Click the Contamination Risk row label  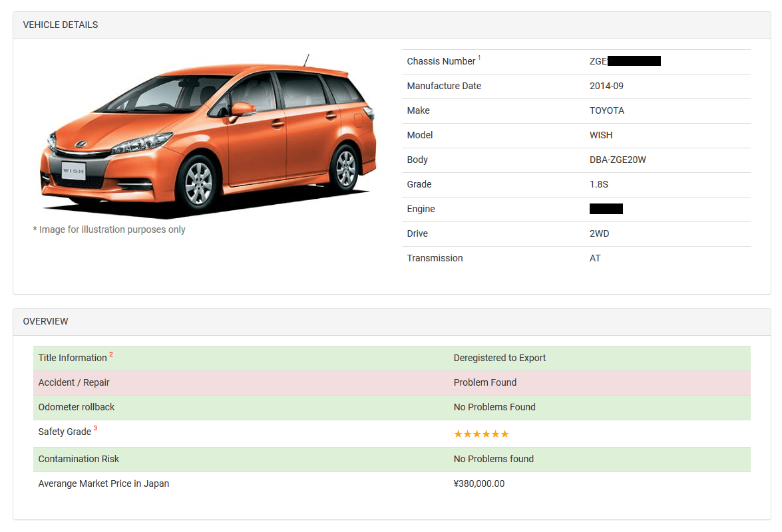click(x=79, y=459)
